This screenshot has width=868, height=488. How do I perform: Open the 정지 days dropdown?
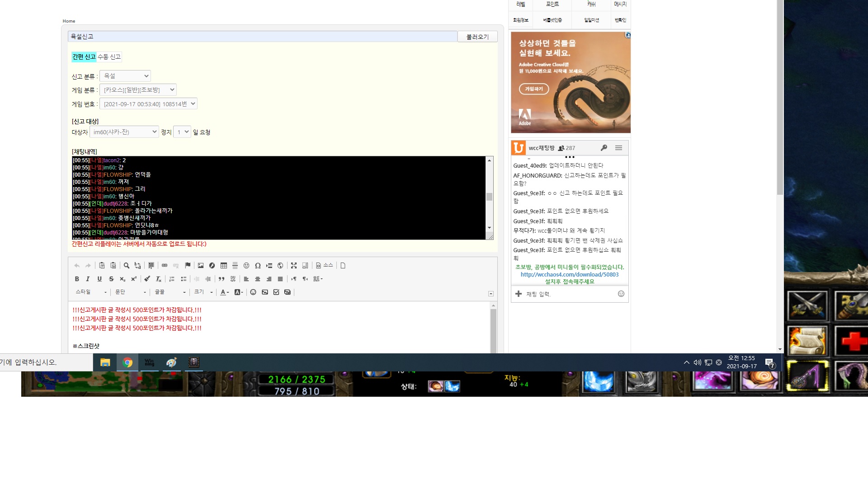point(182,132)
